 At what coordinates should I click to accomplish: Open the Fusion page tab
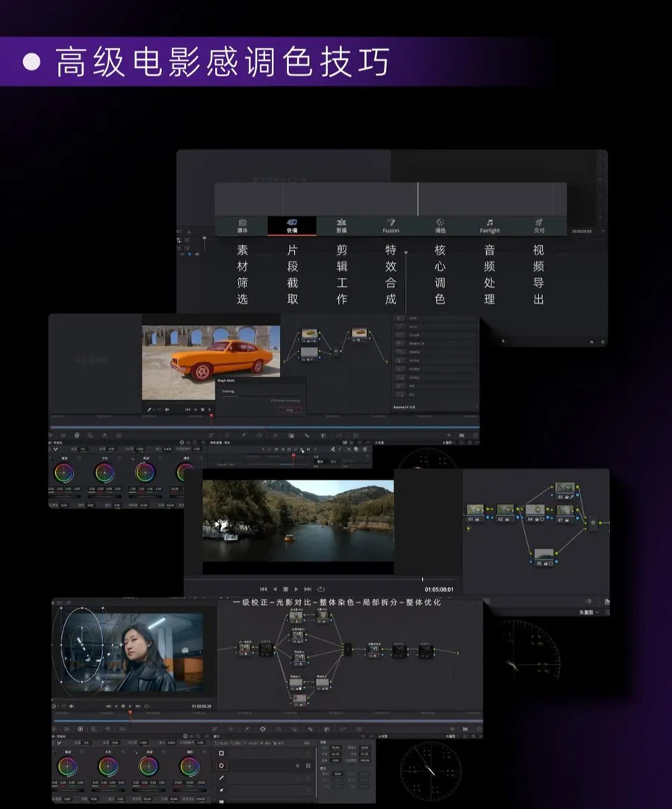pyautogui.click(x=391, y=226)
